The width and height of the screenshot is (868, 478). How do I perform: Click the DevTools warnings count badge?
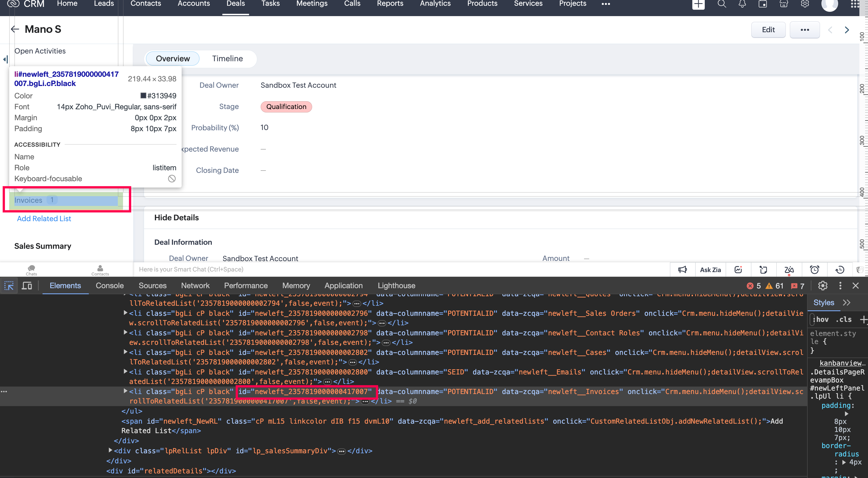click(774, 286)
